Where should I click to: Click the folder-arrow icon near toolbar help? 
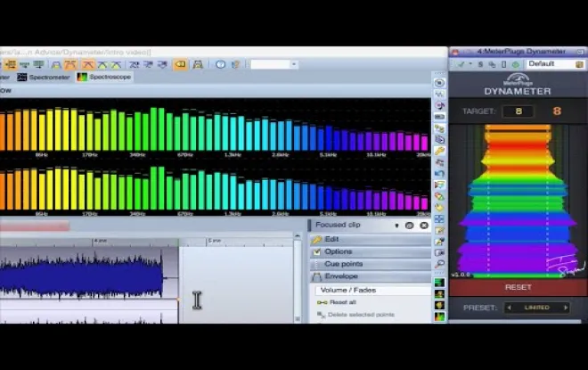[235, 64]
